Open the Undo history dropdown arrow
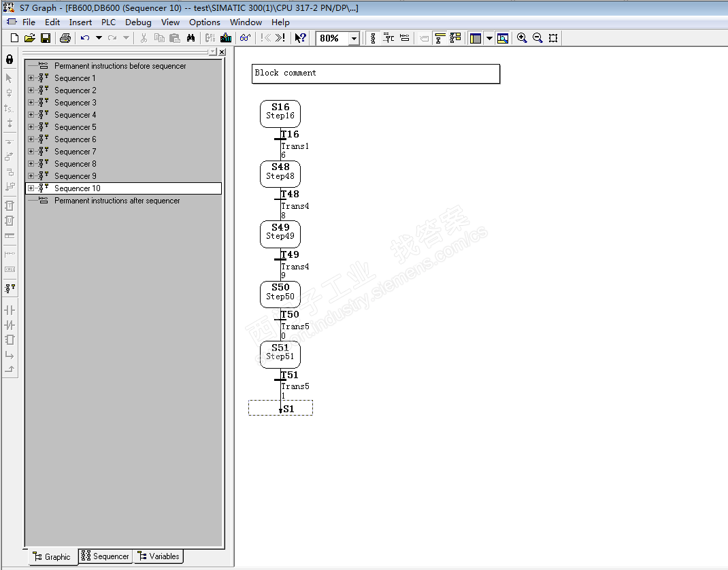 click(x=99, y=38)
